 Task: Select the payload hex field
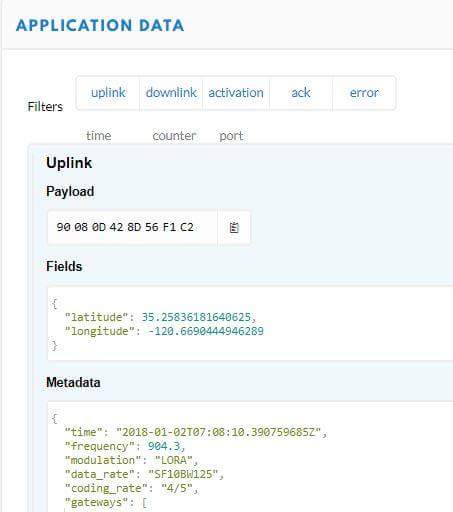(132, 228)
